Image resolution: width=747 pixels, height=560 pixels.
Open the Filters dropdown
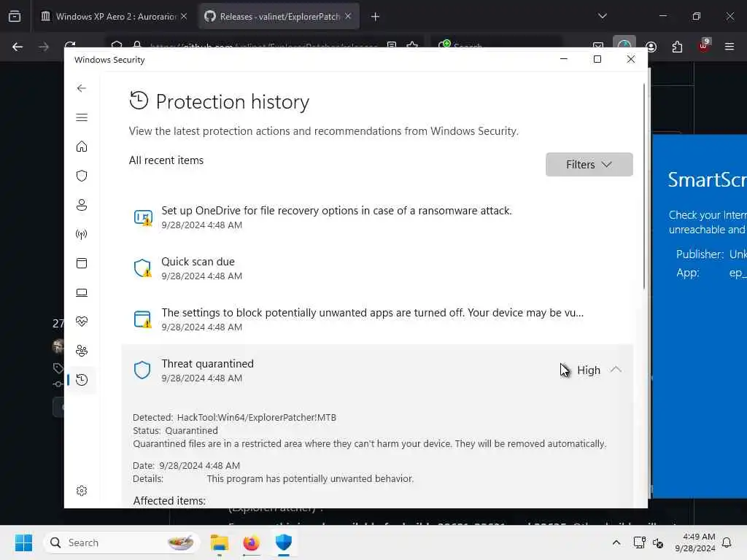coord(589,164)
